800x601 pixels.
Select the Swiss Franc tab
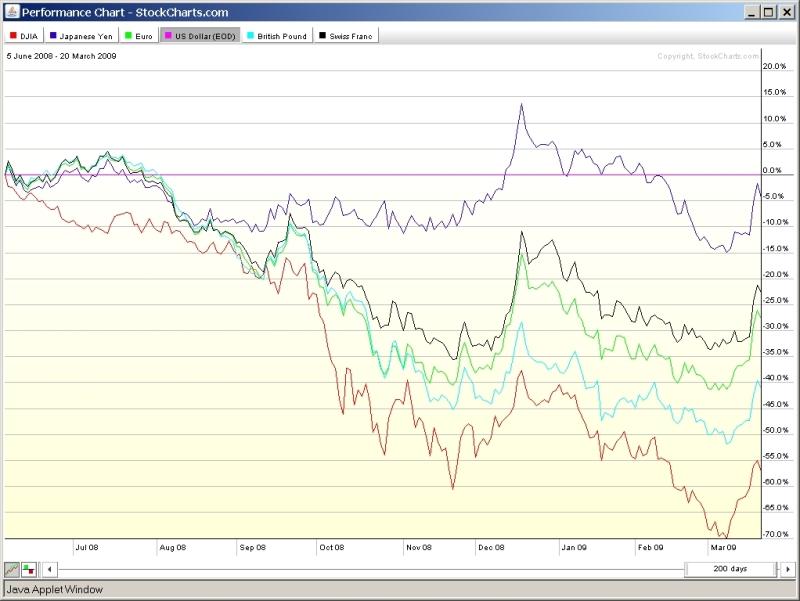click(347, 35)
